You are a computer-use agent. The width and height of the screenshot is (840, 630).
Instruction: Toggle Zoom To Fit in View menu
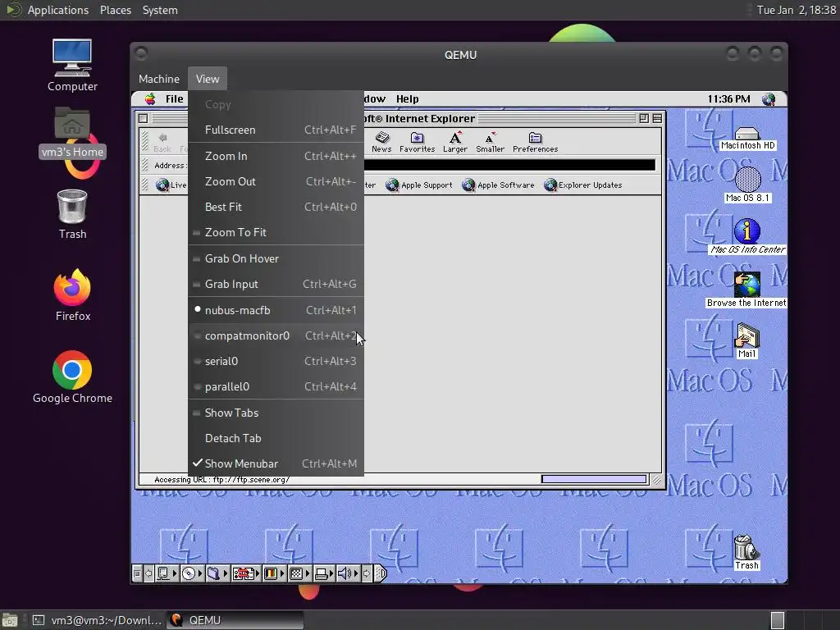click(276, 232)
